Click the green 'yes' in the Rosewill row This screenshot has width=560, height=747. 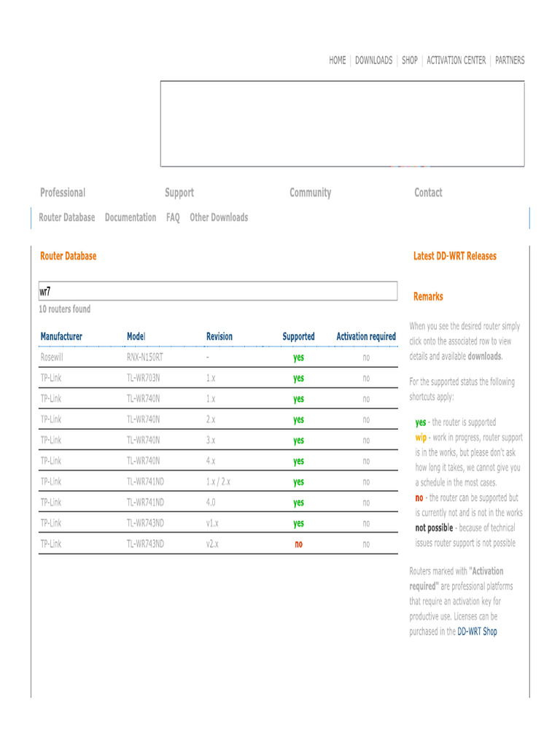[x=298, y=357]
